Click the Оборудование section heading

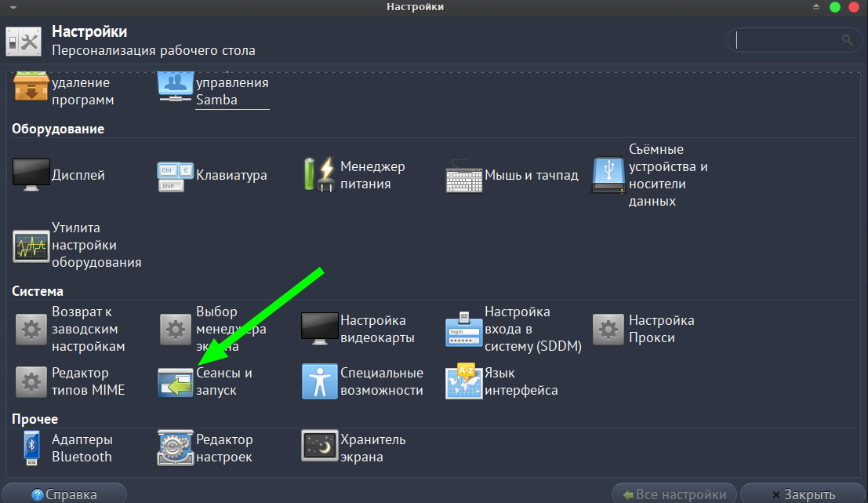click(58, 129)
